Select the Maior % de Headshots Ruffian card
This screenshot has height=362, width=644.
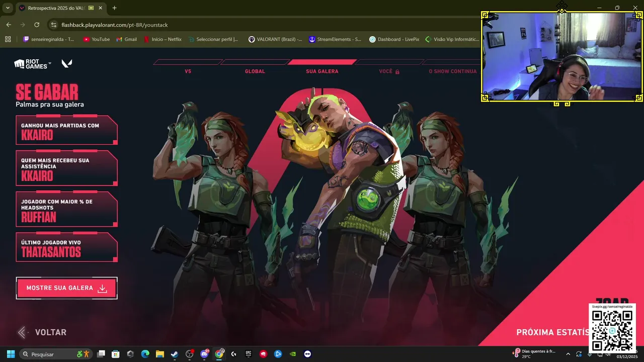(66, 209)
